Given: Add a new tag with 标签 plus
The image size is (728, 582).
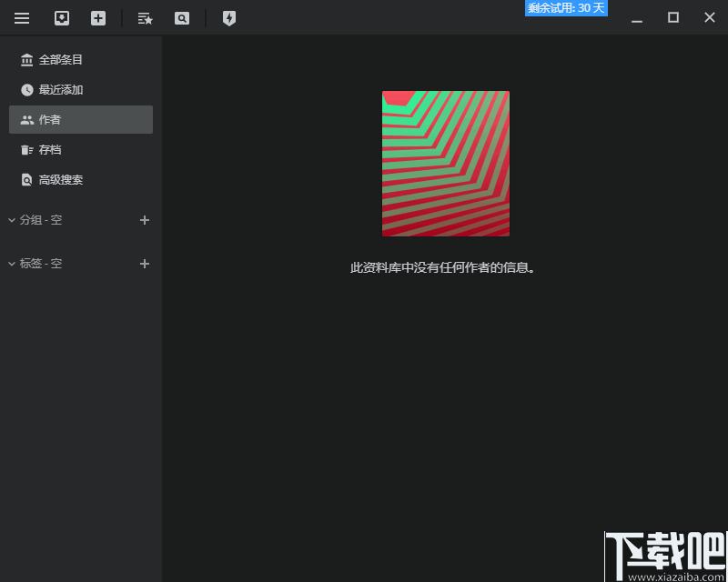Looking at the screenshot, I should [145, 264].
